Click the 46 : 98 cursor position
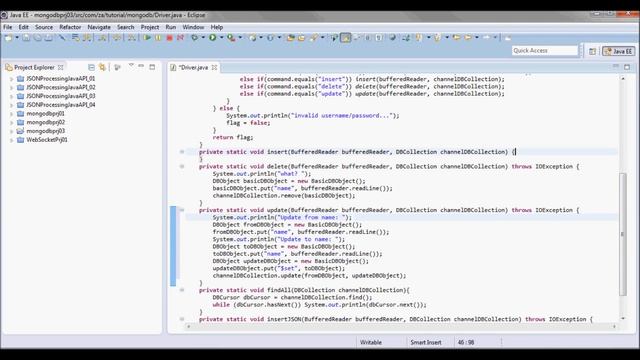 pos(466,342)
